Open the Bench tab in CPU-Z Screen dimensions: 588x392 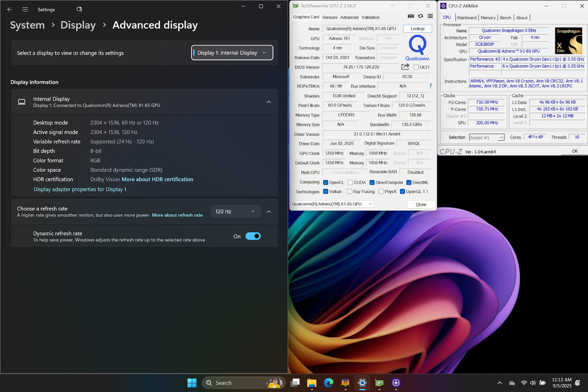click(x=505, y=18)
